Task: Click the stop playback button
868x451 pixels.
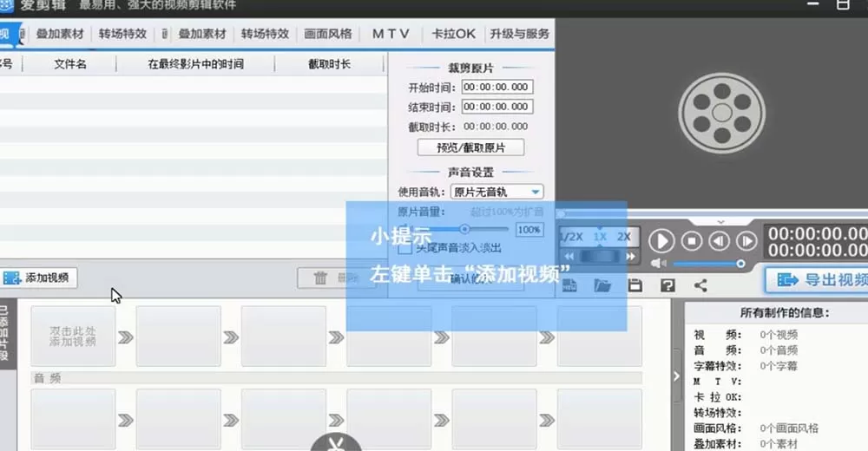Action: click(692, 241)
